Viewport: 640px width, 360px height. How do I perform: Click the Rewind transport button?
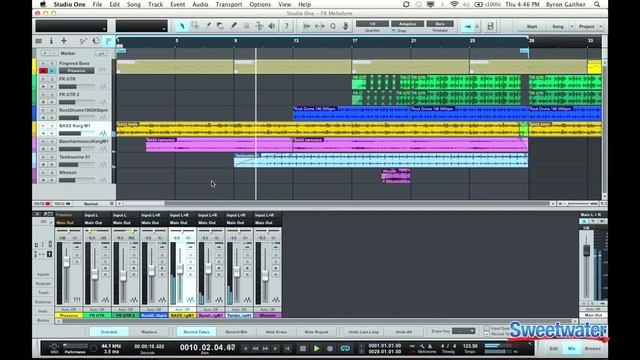[256, 348]
